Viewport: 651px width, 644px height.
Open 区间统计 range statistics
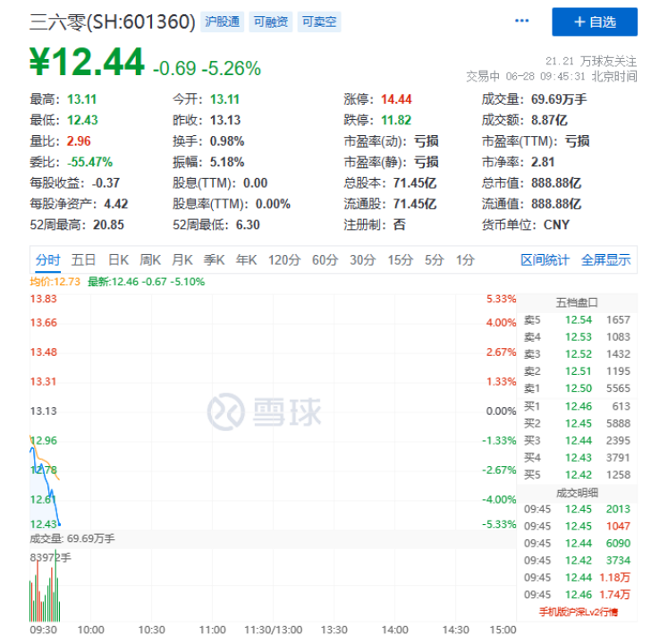(545, 260)
